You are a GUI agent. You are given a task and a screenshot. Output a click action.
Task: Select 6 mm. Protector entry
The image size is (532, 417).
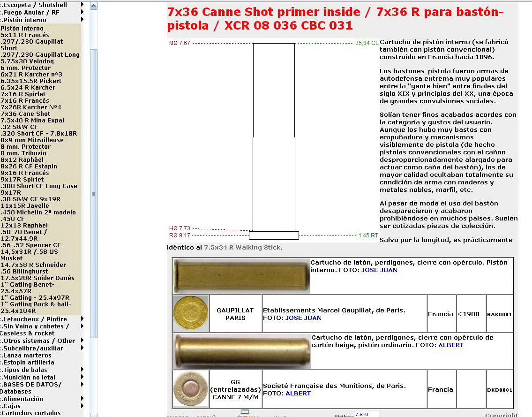click(x=25, y=68)
